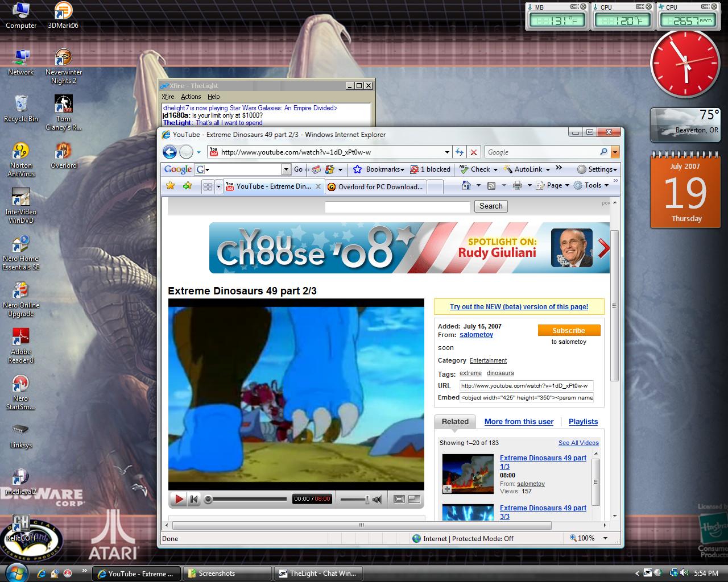The height and width of the screenshot is (582, 728).
Task: Refresh the YouTube page
Action: pyautogui.click(x=460, y=152)
